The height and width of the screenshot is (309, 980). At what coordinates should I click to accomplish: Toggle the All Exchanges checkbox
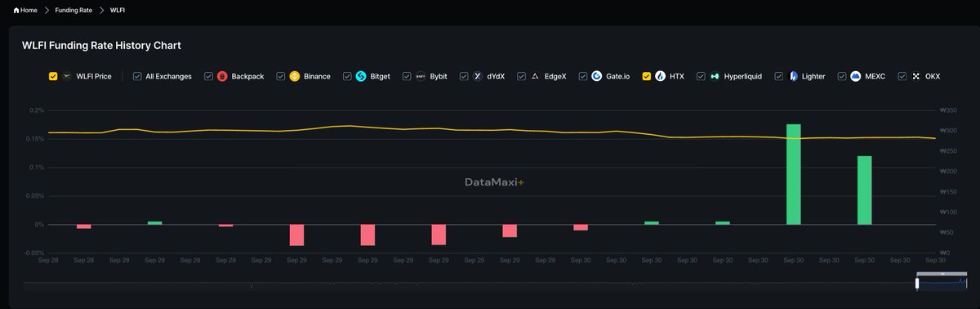point(136,76)
